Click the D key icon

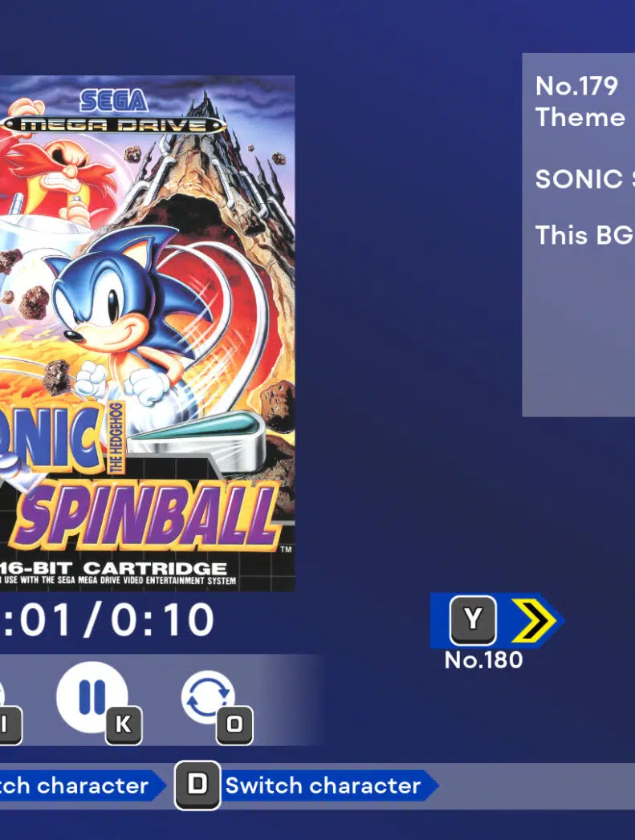pos(197,785)
